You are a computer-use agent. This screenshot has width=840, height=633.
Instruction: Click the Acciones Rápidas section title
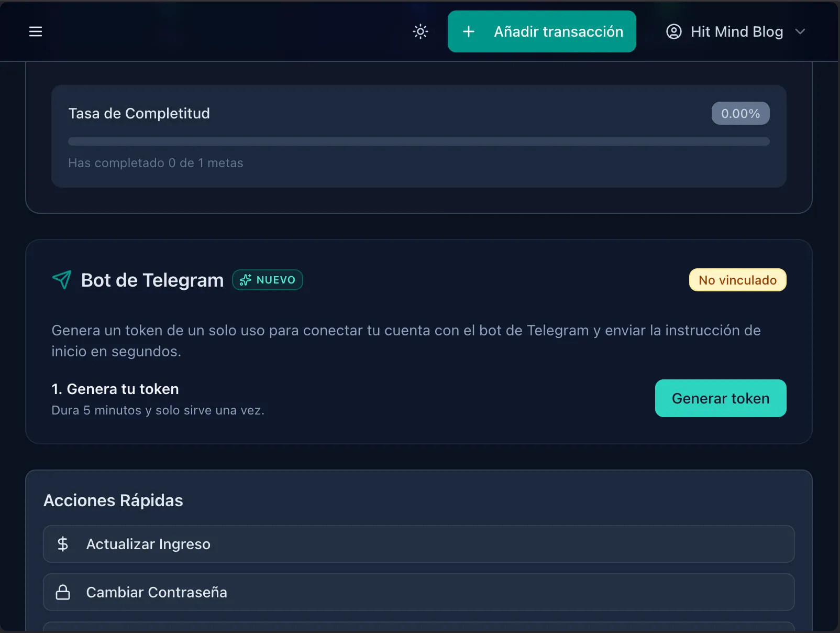113,500
